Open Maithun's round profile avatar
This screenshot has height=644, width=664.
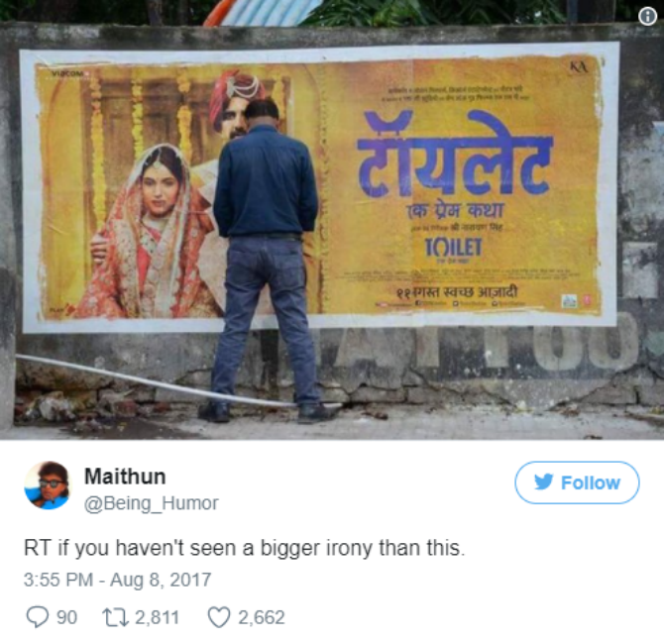[47, 485]
